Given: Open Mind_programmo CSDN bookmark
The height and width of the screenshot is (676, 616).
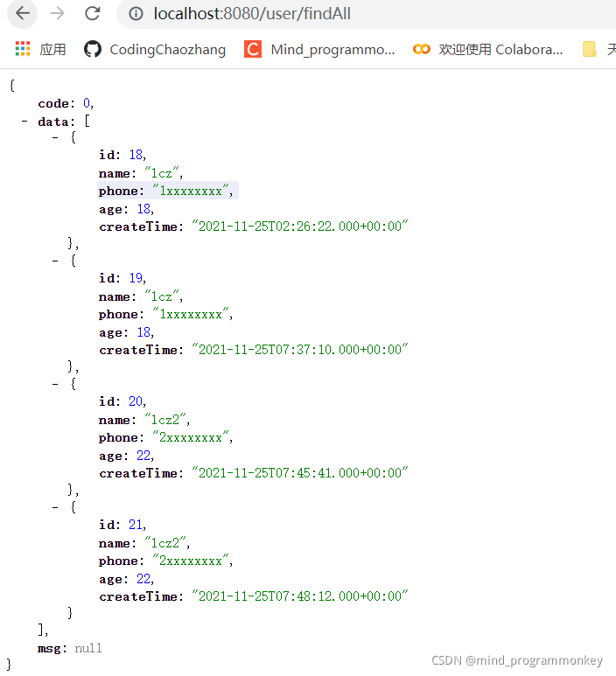Looking at the screenshot, I should (319, 50).
